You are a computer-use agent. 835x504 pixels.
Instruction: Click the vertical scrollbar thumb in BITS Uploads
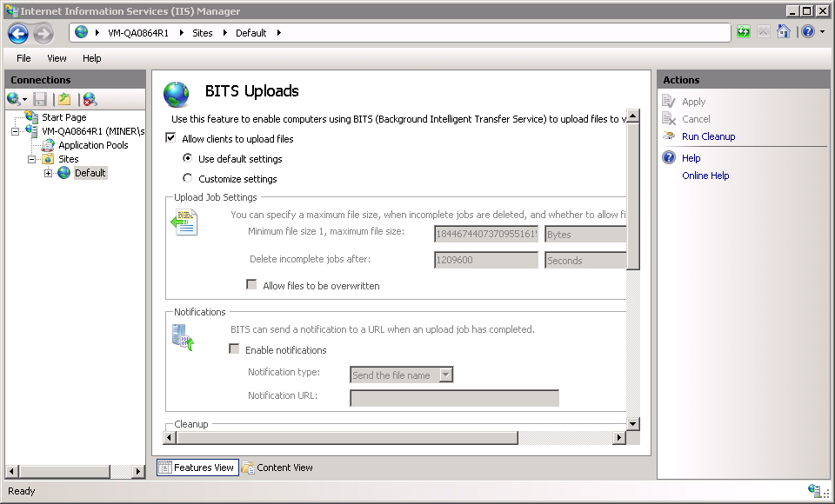632,196
